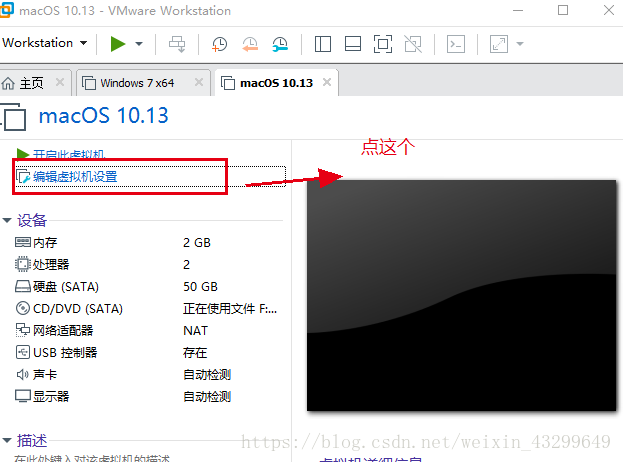623x462 pixels.
Task: Maximize the VMware Workstation window
Action: tap(563, 10)
